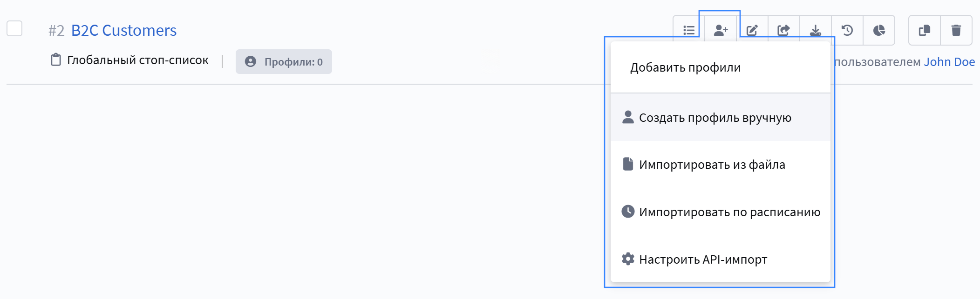Select Импортировать из файла menu item

(x=712, y=165)
